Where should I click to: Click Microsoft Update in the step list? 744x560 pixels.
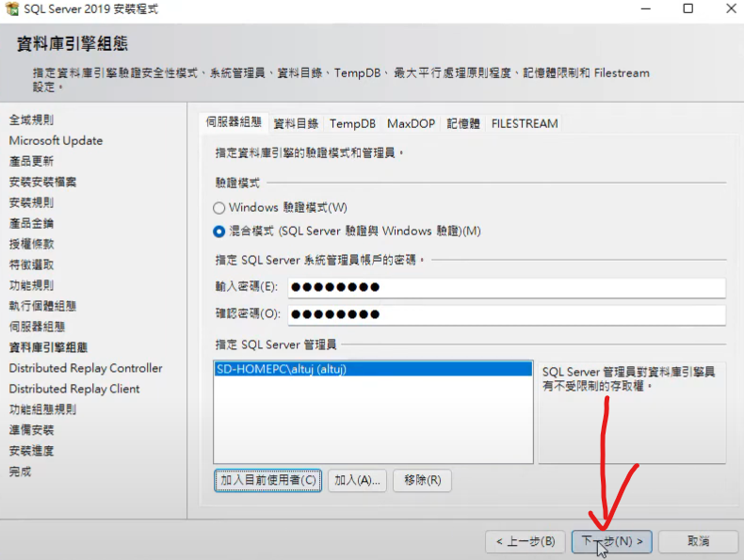(x=56, y=141)
